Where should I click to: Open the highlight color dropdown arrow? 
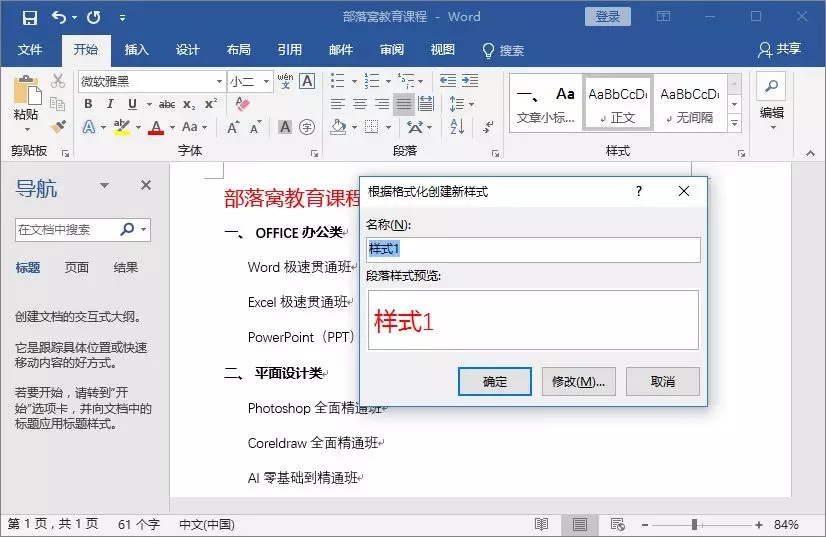coord(139,127)
